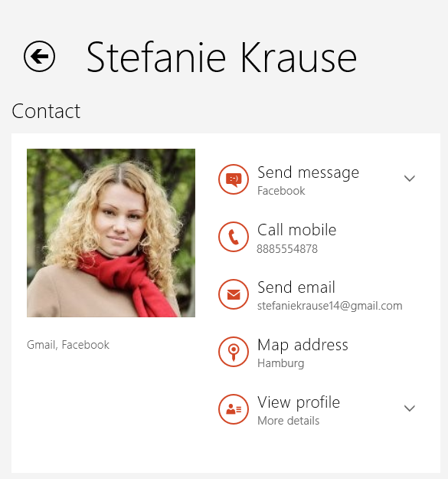Click the stefaniekrause14@gmail.com address
The width and height of the screenshot is (448, 479).
click(x=330, y=306)
